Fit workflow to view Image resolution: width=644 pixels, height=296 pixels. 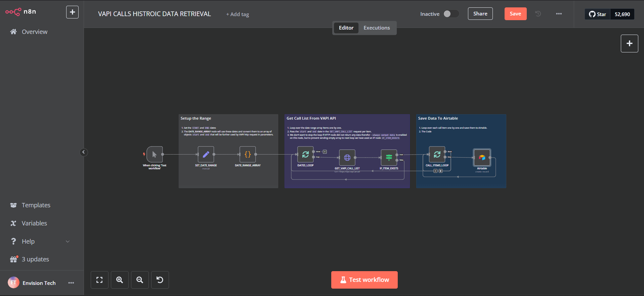coord(99,280)
